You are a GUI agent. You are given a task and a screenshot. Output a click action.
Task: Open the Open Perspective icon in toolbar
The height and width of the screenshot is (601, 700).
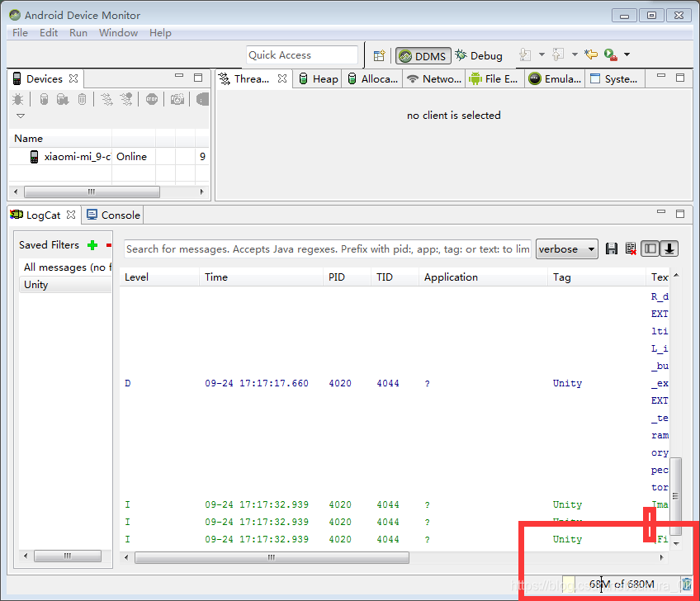point(379,55)
